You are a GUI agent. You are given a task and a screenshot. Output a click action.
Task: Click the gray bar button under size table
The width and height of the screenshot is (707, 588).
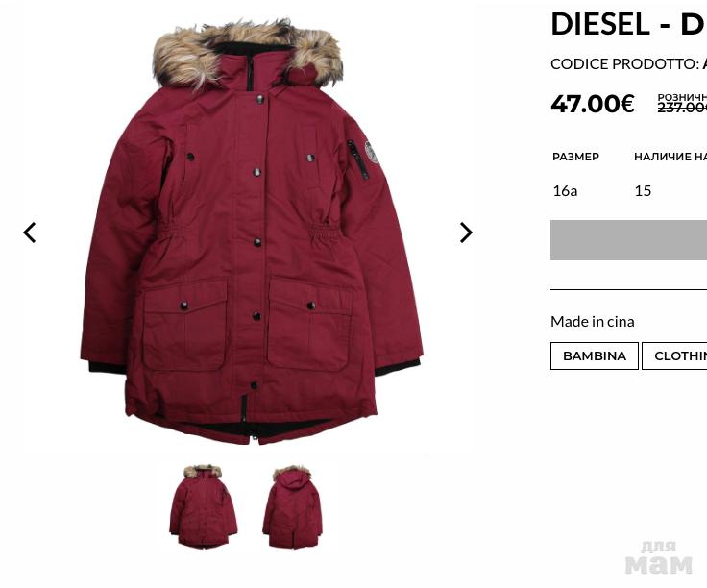pyautogui.click(x=628, y=240)
